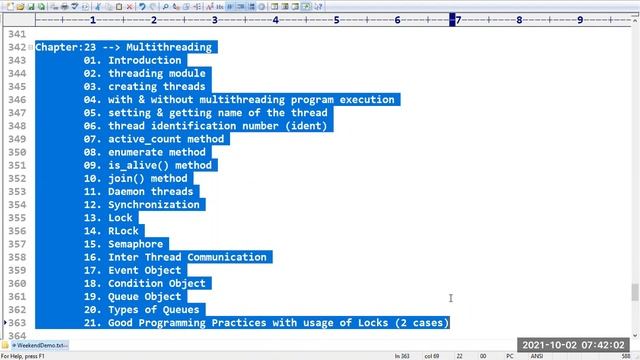This screenshot has height=360, width=640.
Task: Click the Go to line icon
Action: coord(197,7)
